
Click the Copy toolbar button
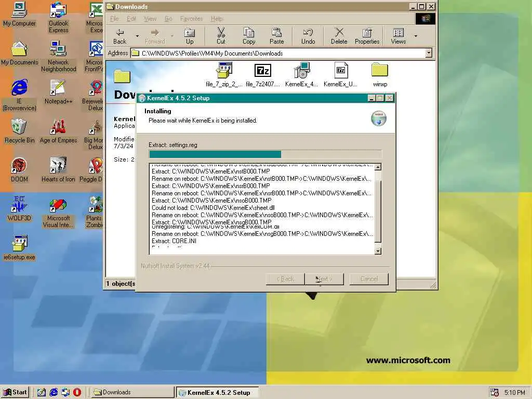pos(249,36)
